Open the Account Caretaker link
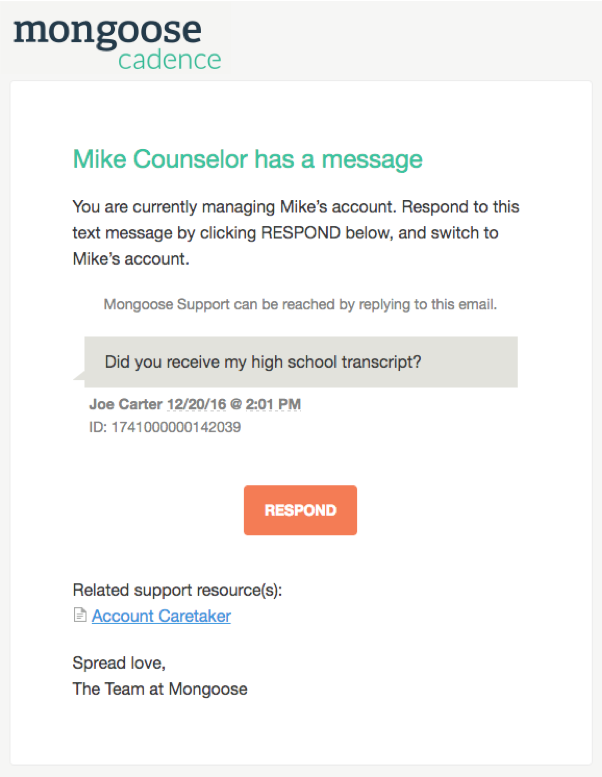This screenshot has width=602, height=777. click(161, 616)
